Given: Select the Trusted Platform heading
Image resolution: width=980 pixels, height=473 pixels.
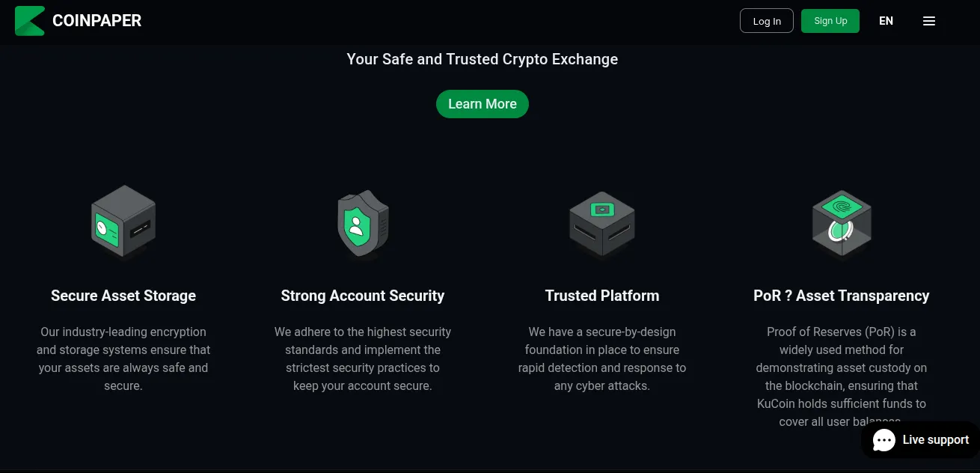Looking at the screenshot, I should click(x=602, y=296).
